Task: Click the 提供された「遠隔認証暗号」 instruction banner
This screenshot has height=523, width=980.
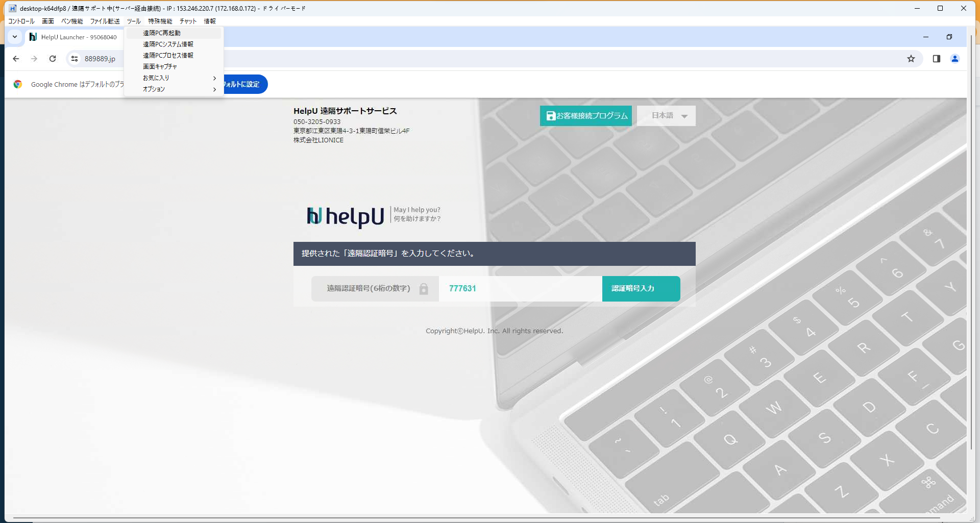Action: [x=494, y=254]
